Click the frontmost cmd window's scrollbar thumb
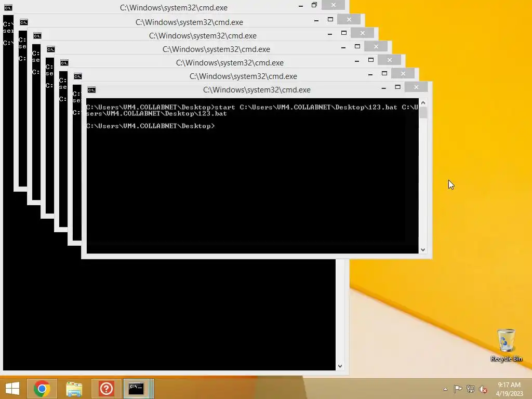This screenshot has height=399, width=532. pos(423,113)
